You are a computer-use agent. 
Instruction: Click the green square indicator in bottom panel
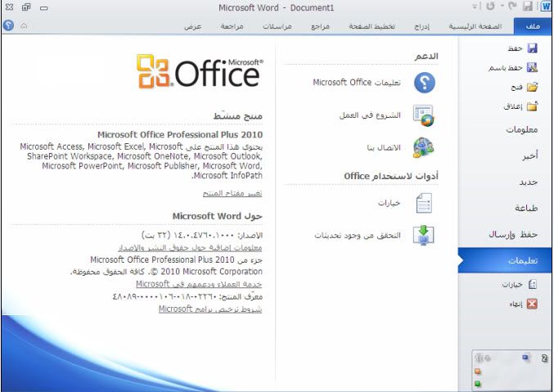(478, 384)
